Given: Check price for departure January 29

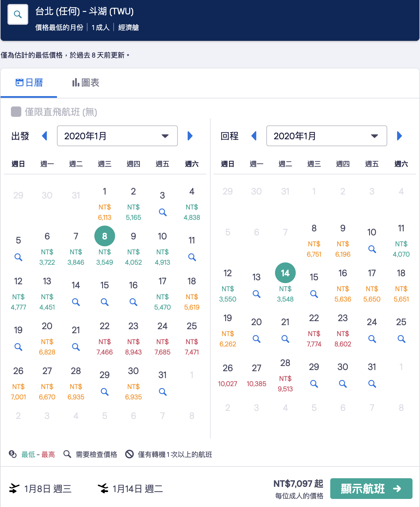Looking at the screenshot, I should [105, 392].
